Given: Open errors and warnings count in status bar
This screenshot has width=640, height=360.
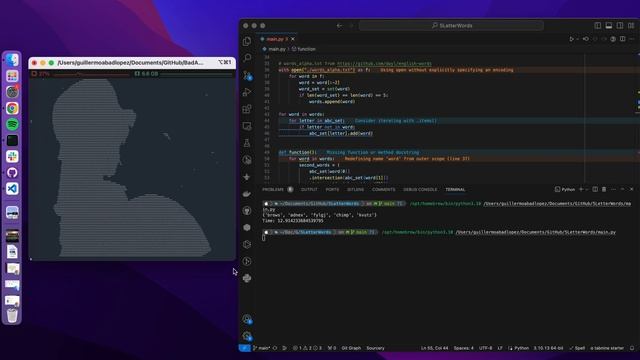Looking at the screenshot, I should 307,348.
